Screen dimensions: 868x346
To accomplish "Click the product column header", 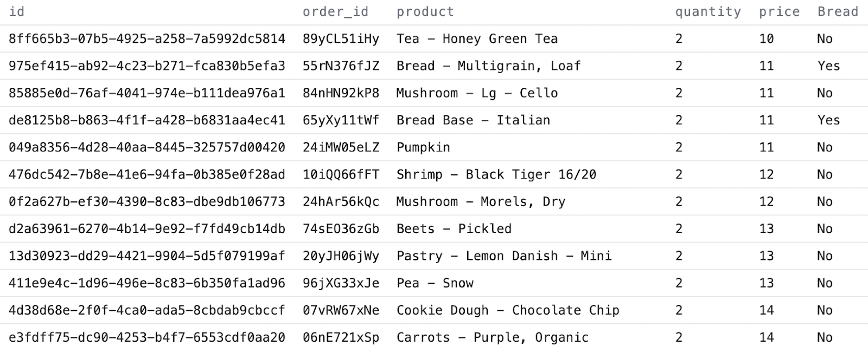I will tap(425, 11).
